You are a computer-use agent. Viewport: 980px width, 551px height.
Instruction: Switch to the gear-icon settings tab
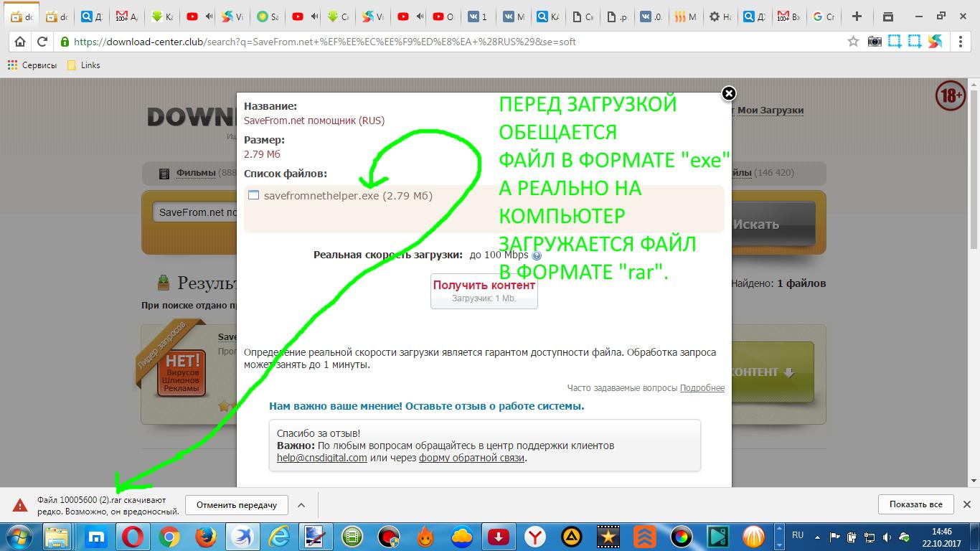[720, 17]
